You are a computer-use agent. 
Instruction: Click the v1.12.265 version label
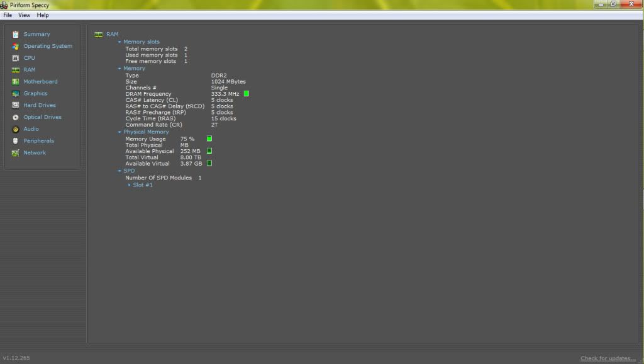(x=16, y=358)
